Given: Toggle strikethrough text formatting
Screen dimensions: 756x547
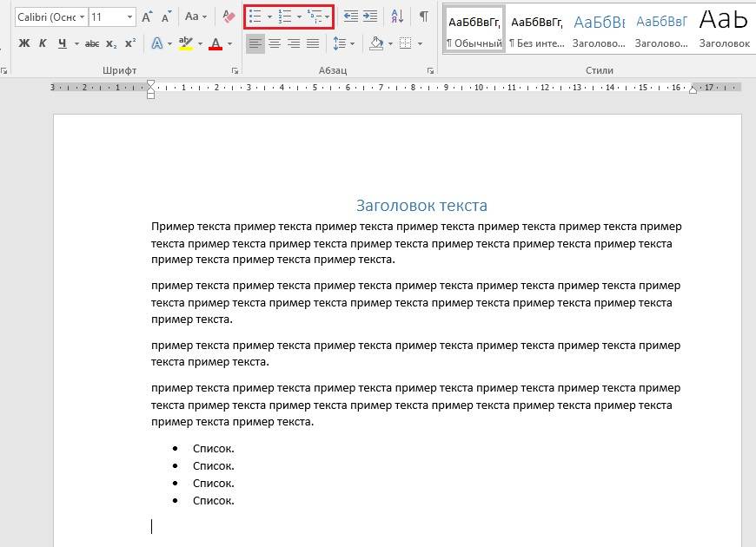Looking at the screenshot, I should (92, 43).
